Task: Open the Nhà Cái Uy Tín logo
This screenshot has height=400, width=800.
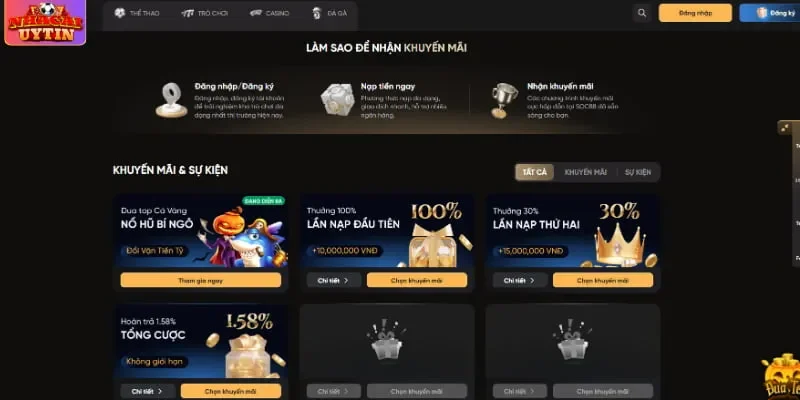Action: click(45, 23)
